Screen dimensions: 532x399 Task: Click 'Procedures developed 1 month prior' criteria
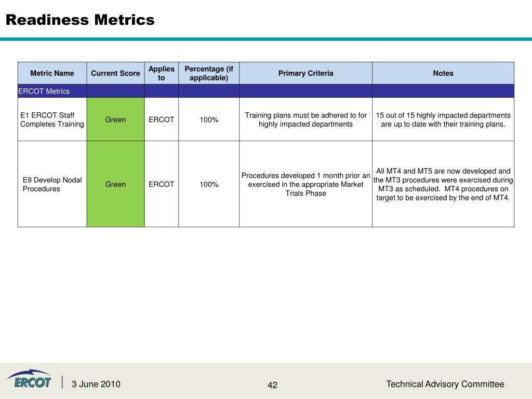(x=305, y=184)
